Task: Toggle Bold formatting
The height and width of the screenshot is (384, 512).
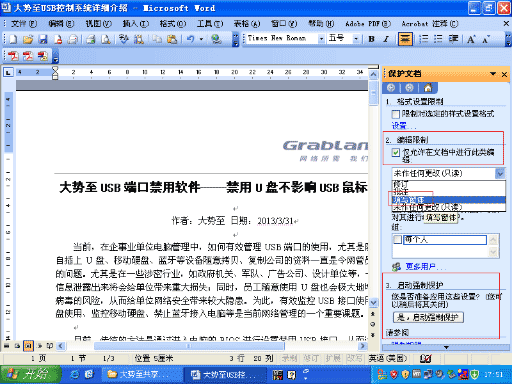Action: click(x=371, y=39)
